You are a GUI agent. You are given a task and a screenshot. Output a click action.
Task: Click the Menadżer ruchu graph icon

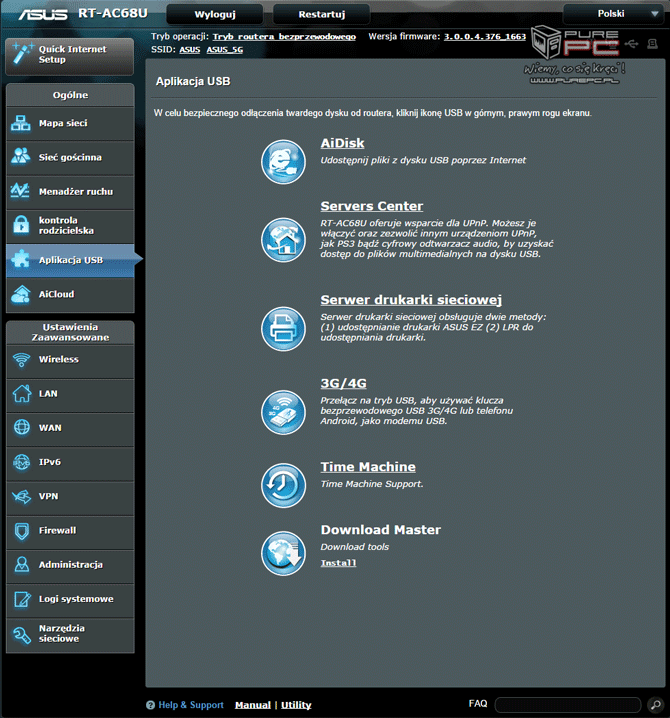tap(21, 190)
